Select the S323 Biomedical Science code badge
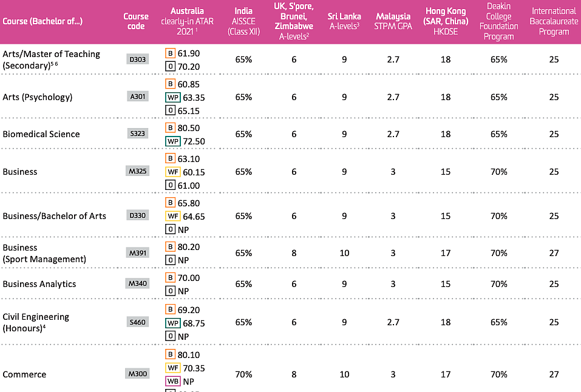 [x=137, y=133]
